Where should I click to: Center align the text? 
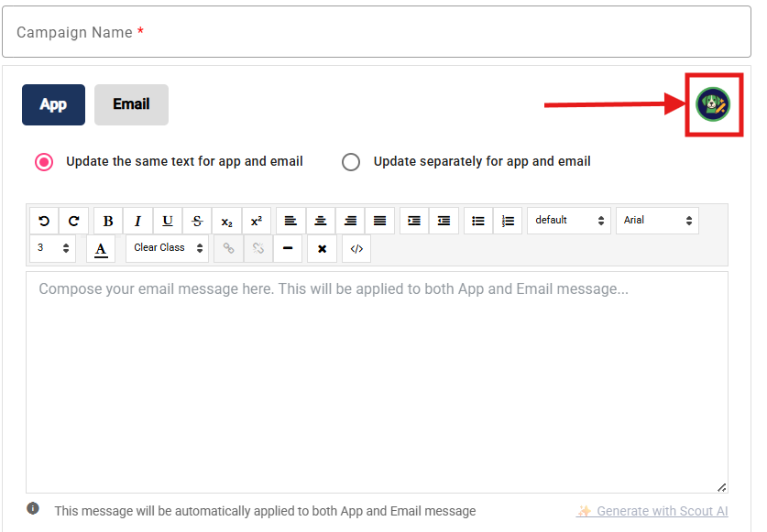pyautogui.click(x=321, y=221)
